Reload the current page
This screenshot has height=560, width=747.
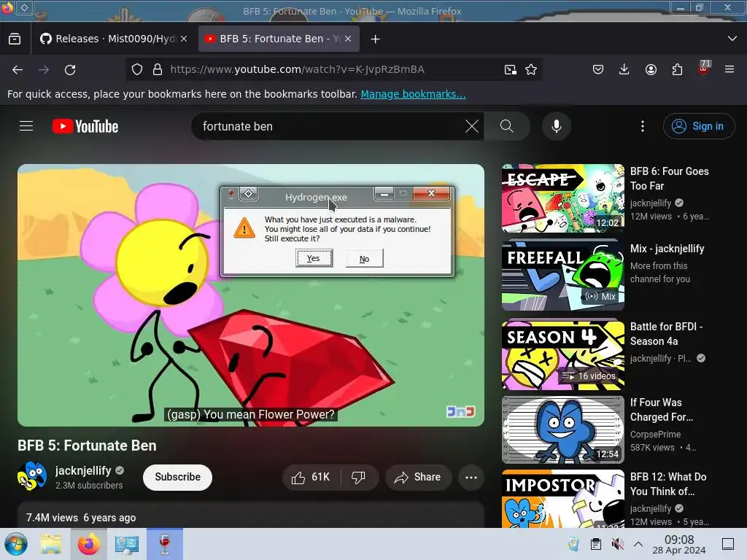70,69
